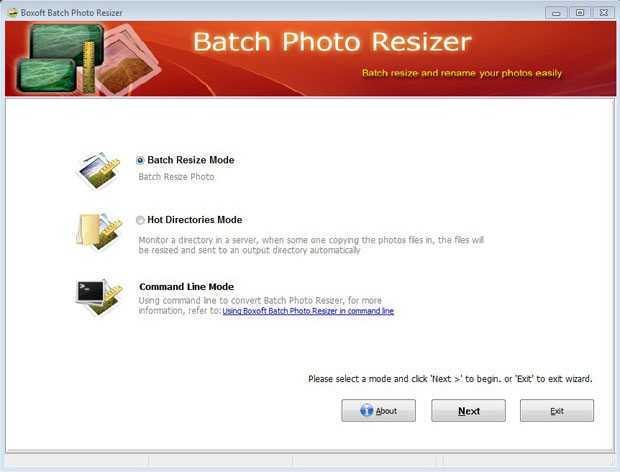Choose the Hot Directories Mode label
This screenshot has height=472, width=620.
point(195,220)
